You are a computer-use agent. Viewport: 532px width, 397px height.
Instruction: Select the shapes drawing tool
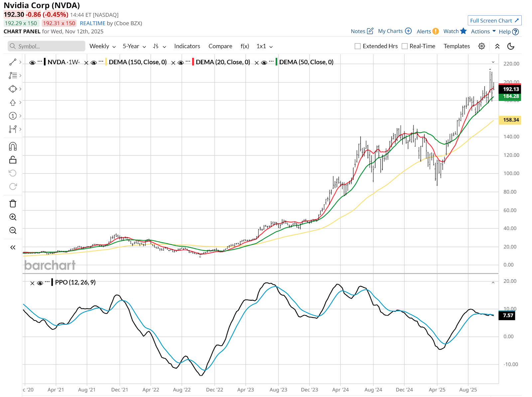tap(13, 89)
